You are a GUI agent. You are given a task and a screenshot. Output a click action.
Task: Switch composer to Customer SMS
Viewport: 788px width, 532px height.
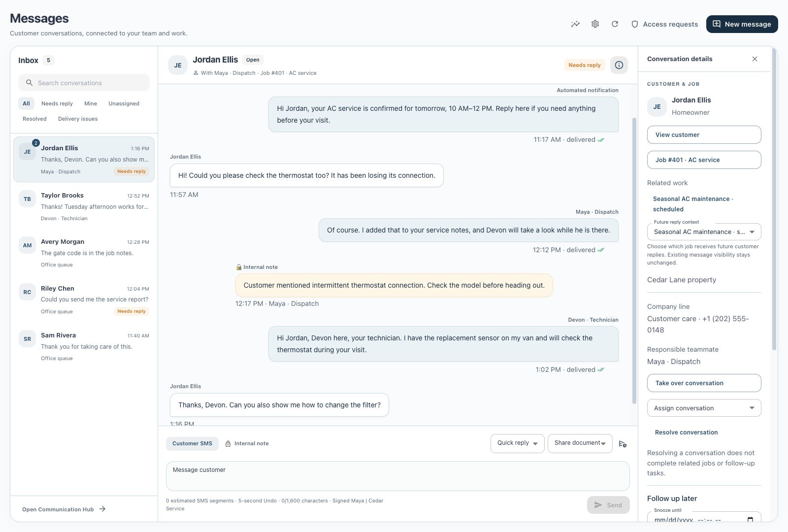(192, 443)
